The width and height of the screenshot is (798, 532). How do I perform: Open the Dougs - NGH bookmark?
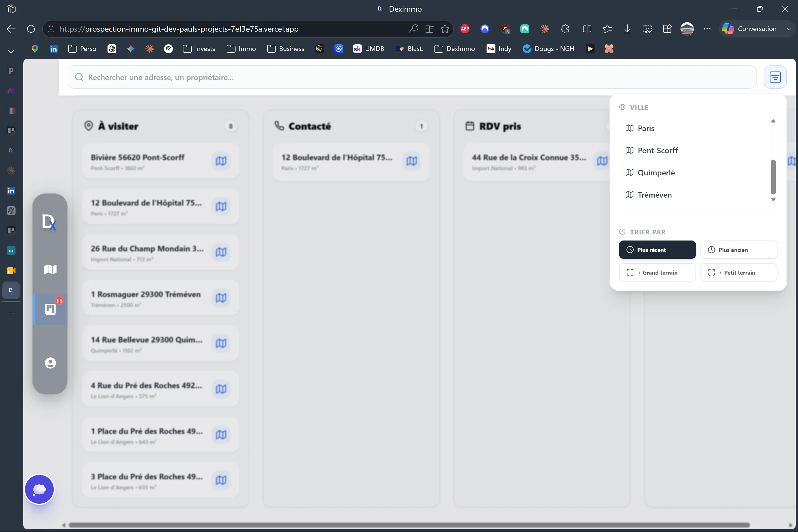tap(548, 49)
